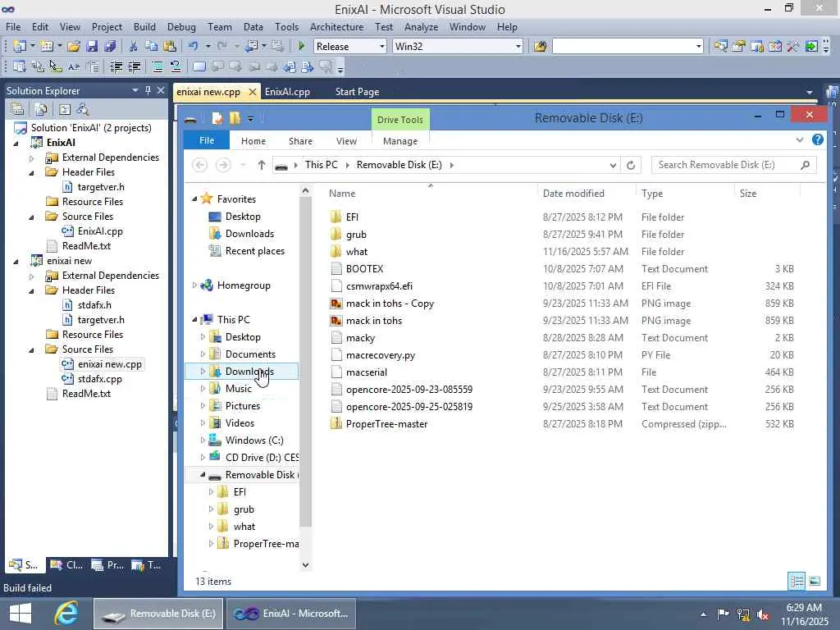Click EnixAI - Microsoft taskbar button
The width and height of the screenshot is (840, 630).
291,614
